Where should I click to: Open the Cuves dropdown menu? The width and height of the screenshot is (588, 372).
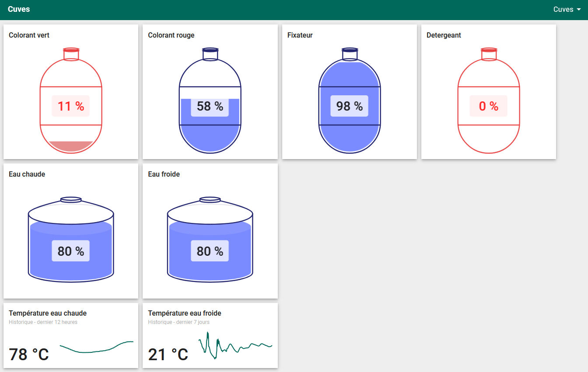pyautogui.click(x=567, y=10)
